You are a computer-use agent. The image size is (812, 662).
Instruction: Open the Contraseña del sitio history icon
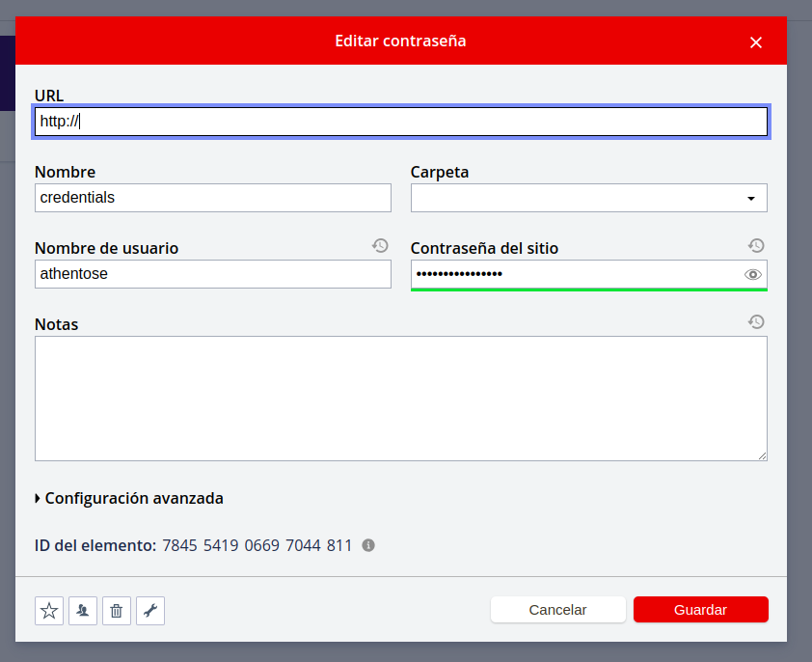756,246
